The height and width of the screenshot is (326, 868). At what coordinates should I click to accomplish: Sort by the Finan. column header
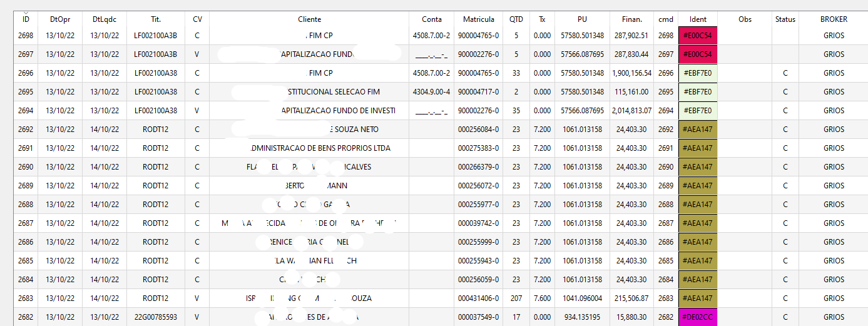point(631,19)
